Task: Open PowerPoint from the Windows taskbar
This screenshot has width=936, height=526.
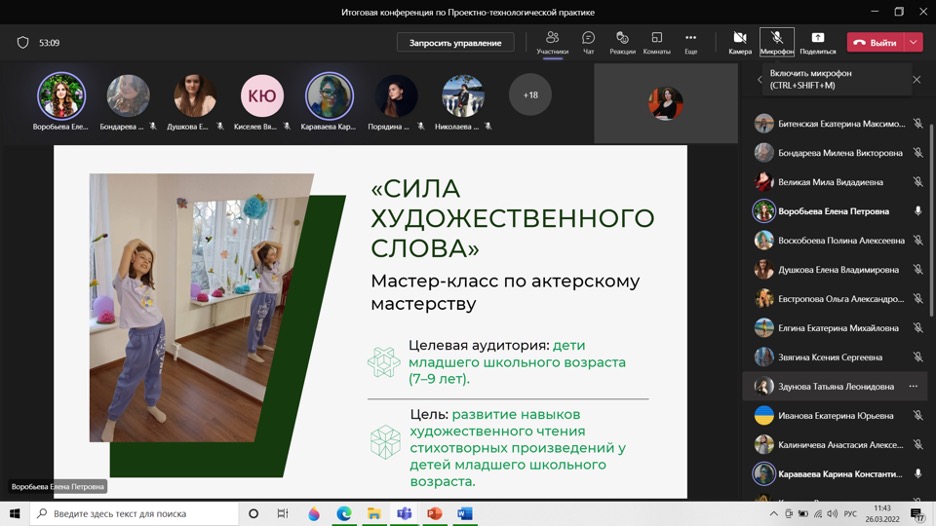Action: pos(434,513)
